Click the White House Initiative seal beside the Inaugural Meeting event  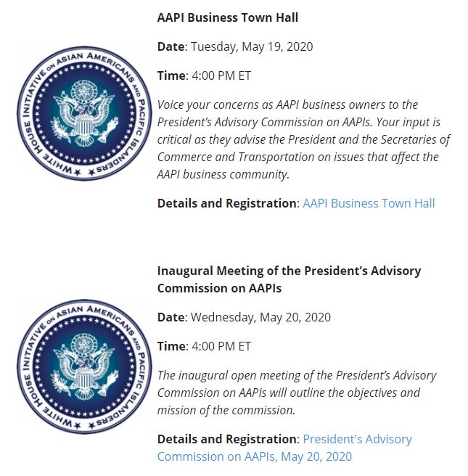click(x=84, y=366)
